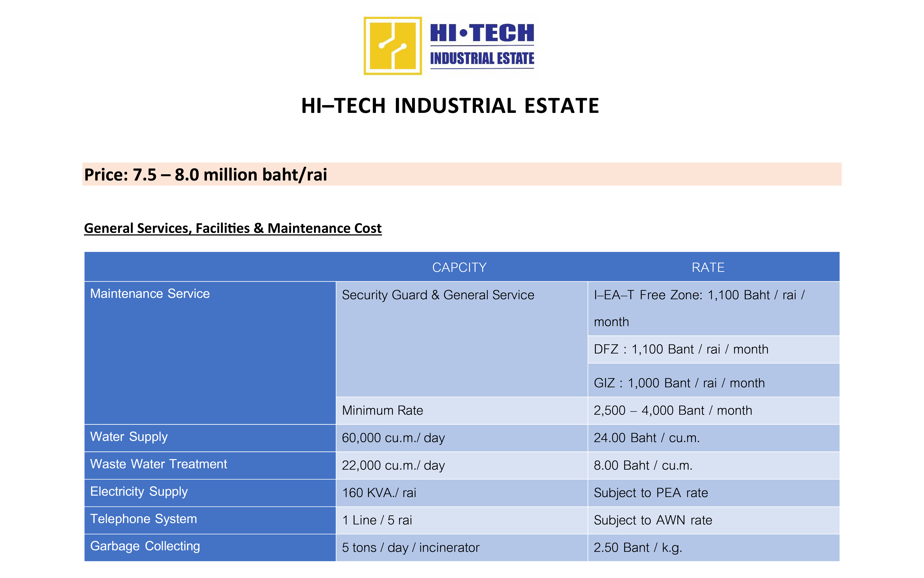Select the Telephone System row header
Viewport: 924px width, 578px height.
click(143, 519)
